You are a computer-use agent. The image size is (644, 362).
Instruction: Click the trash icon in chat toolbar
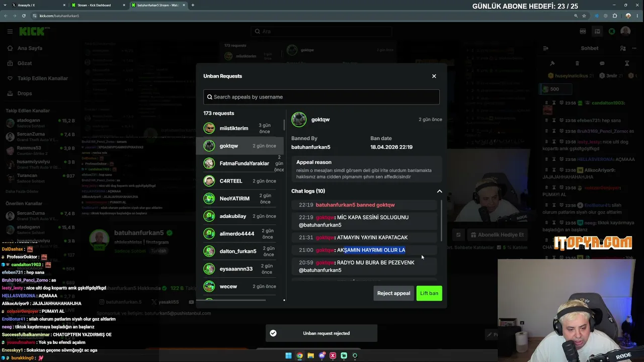pos(577,63)
